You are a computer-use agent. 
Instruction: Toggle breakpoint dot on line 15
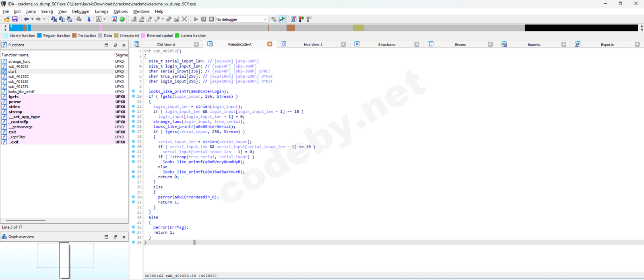pos(134,121)
